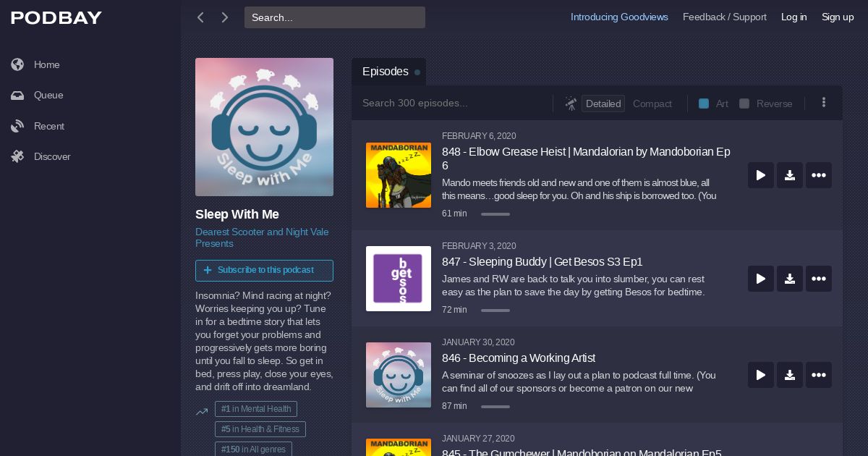The width and height of the screenshot is (868, 456).
Task: Open more options for episode 848
Action: click(x=819, y=175)
